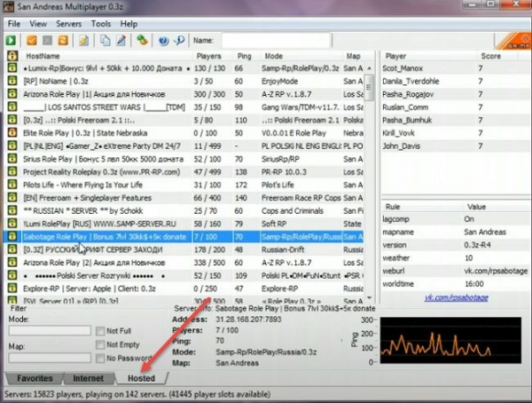The image size is (532, 403).
Task: Select the Arizona Role Play |1| server
Action: [x=185, y=94]
